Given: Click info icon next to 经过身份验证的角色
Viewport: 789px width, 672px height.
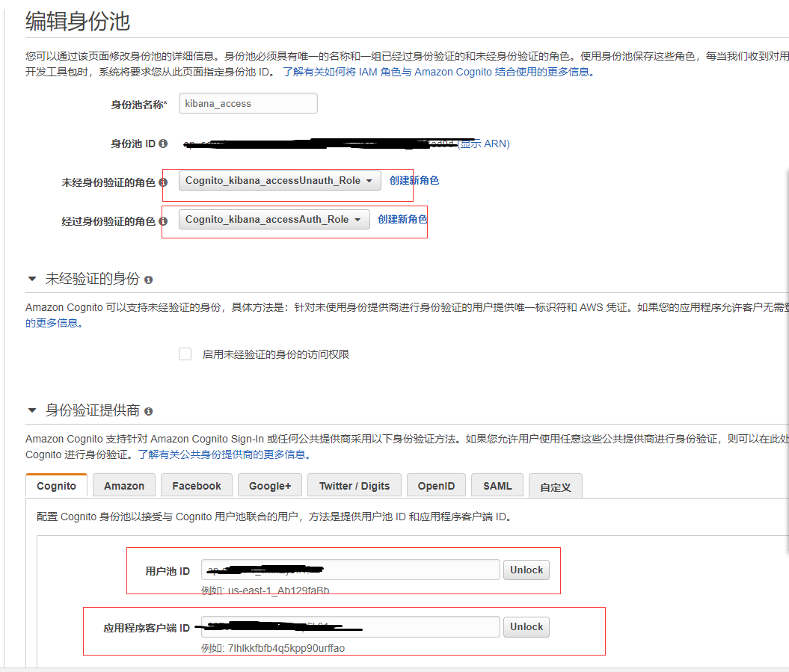Looking at the screenshot, I should (163, 221).
